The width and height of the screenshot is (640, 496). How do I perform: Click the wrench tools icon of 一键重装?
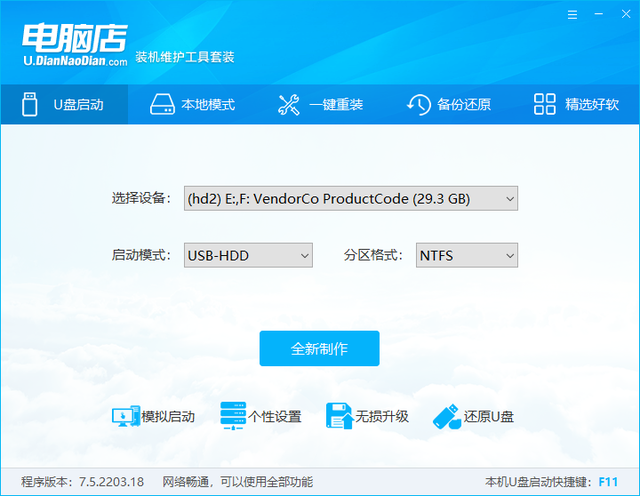tap(289, 105)
